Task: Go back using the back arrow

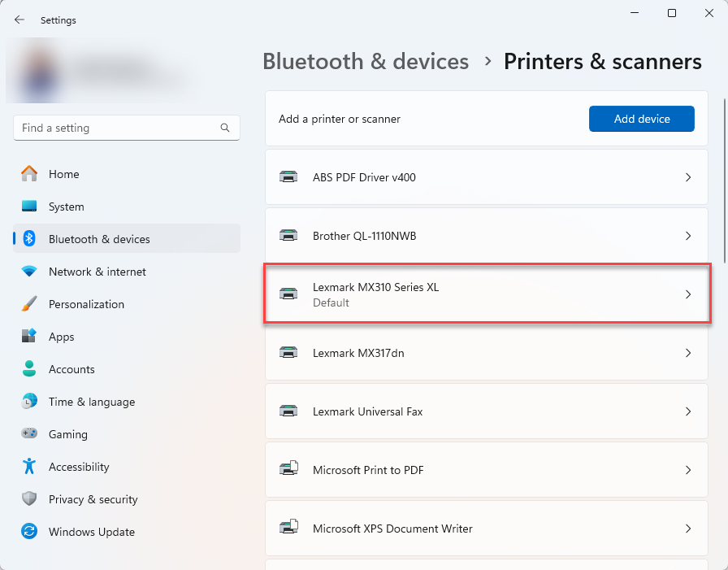Action: [19, 20]
